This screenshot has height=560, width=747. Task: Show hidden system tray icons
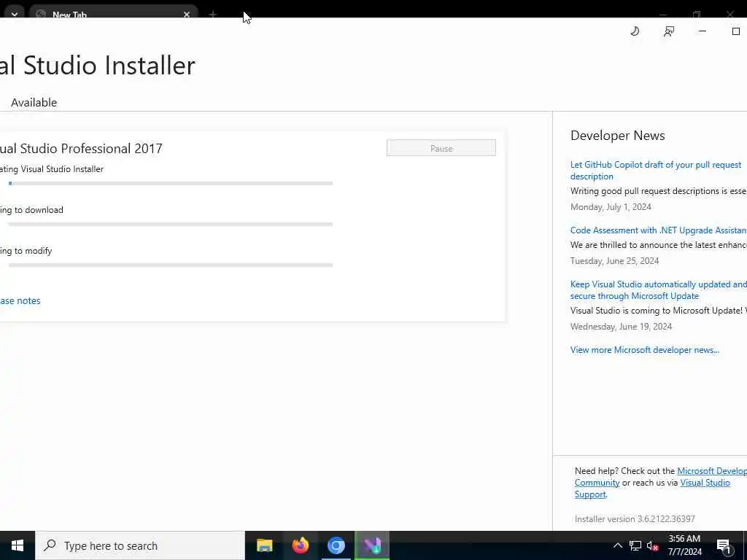pyautogui.click(x=617, y=545)
